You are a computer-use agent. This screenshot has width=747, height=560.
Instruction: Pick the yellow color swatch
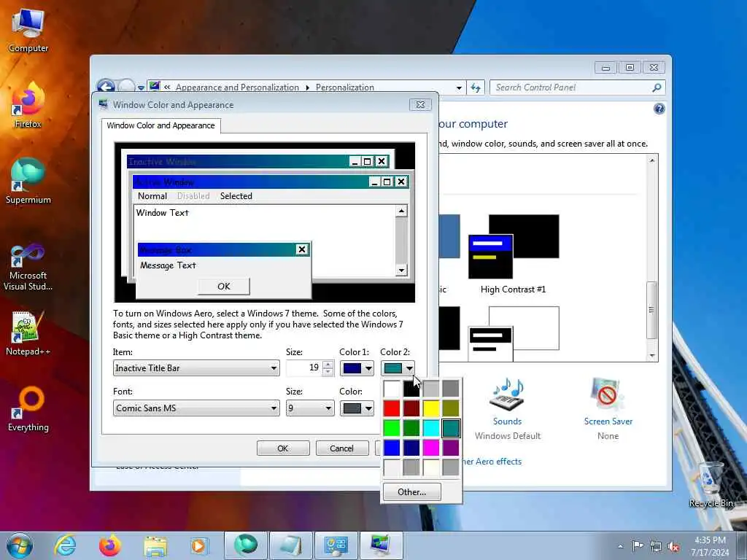coord(431,408)
